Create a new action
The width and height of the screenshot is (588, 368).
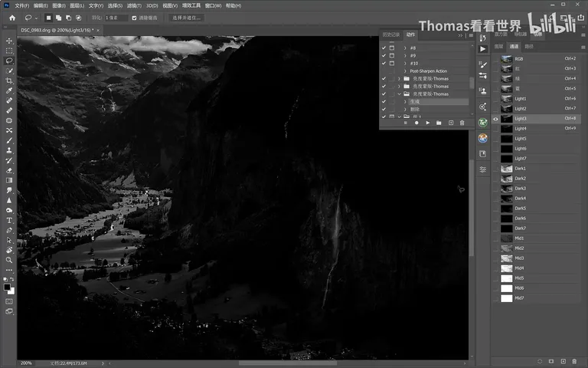(x=451, y=123)
